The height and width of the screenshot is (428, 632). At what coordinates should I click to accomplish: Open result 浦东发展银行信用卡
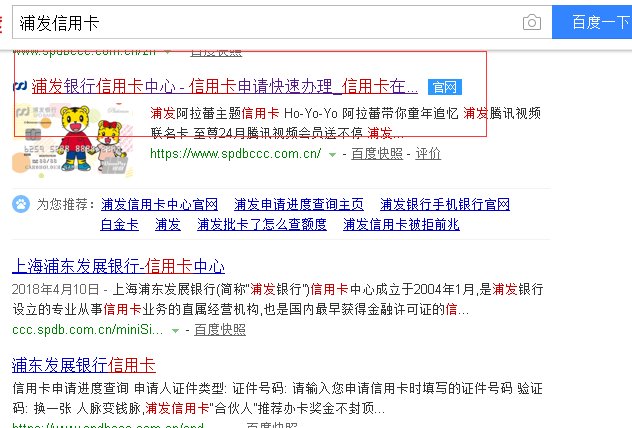coord(83,366)
